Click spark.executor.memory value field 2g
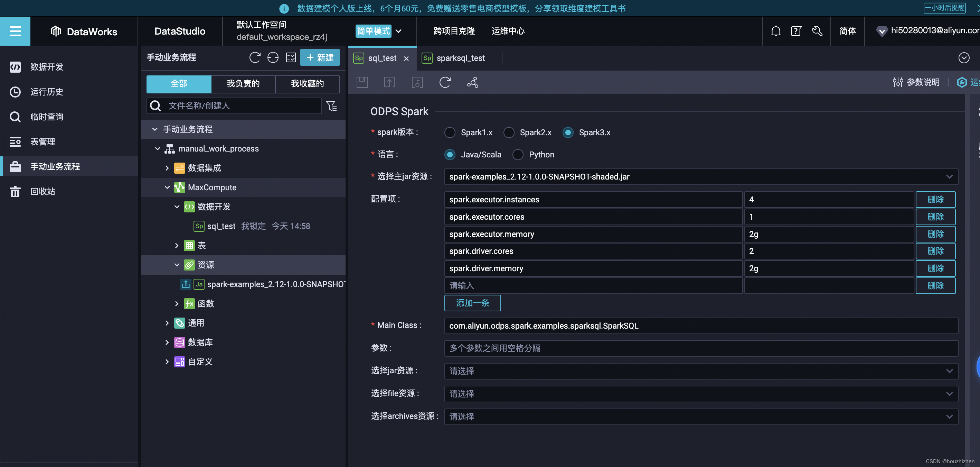Image resolution: width=980 pixels, height=467 pixels. point(829,234)
